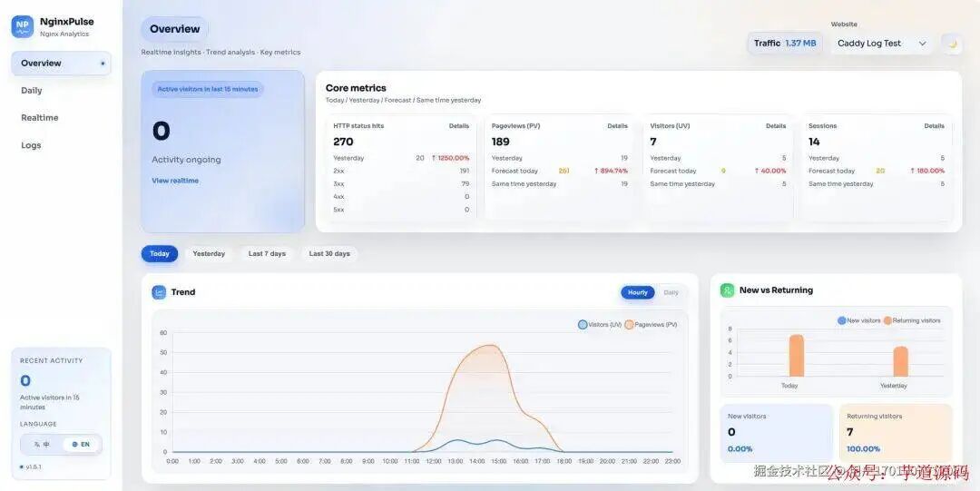
Task: Toggle New visitors legend marker
Action: coord(841,320)
